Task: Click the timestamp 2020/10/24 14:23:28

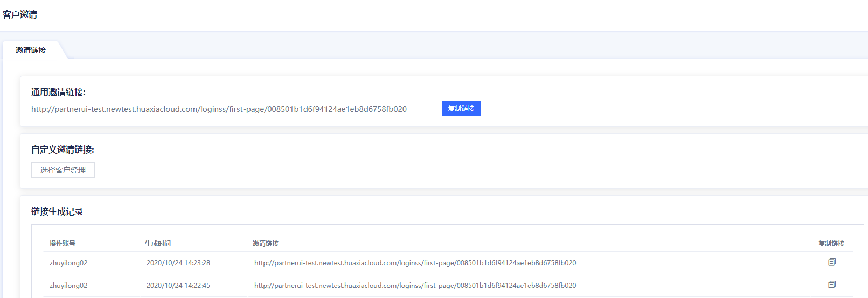Action: tap(178, 263)
